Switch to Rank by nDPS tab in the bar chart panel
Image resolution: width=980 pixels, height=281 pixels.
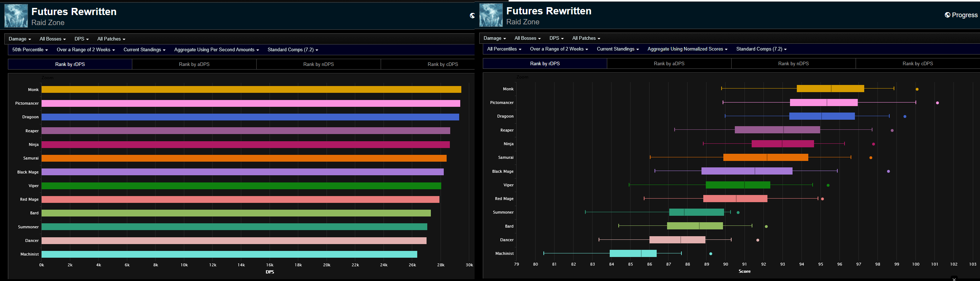(x=319, y=64)
